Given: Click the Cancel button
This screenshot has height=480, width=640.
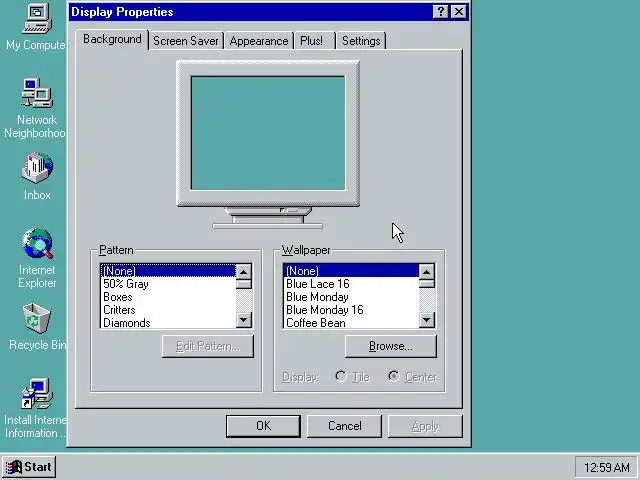Looking at the screenshot, I should pos(344,426).
